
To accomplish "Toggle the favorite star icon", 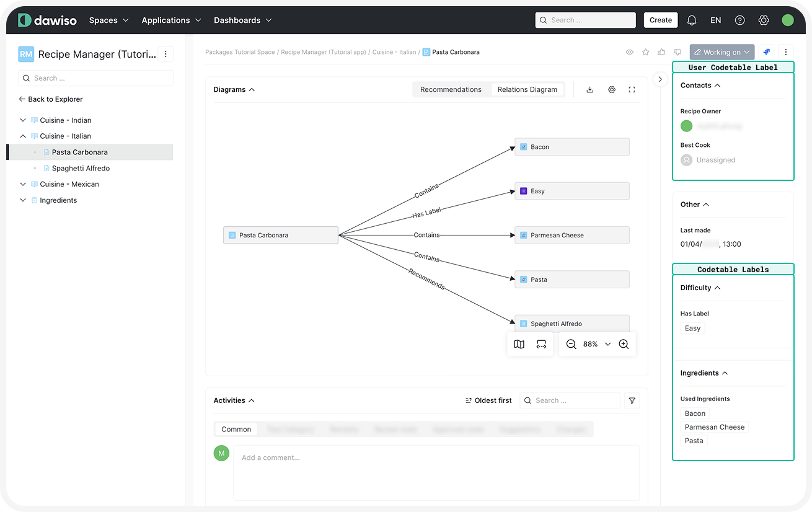I will point(646,53).
